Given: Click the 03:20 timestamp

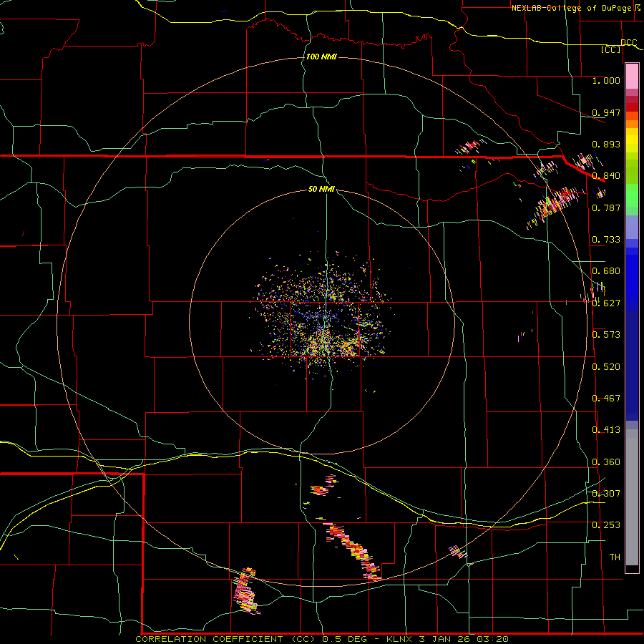Looking at the screenshot, I should 492,639.
